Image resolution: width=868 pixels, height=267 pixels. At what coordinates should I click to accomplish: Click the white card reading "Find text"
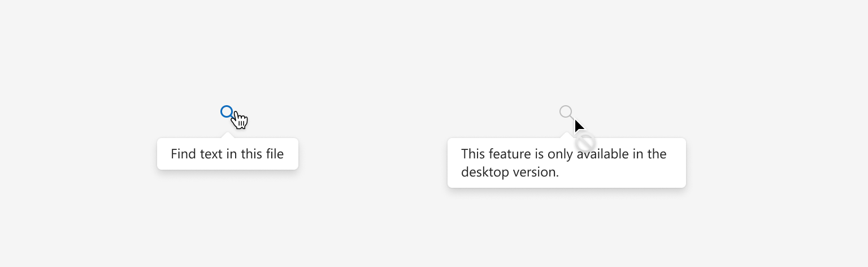[227, 153]
